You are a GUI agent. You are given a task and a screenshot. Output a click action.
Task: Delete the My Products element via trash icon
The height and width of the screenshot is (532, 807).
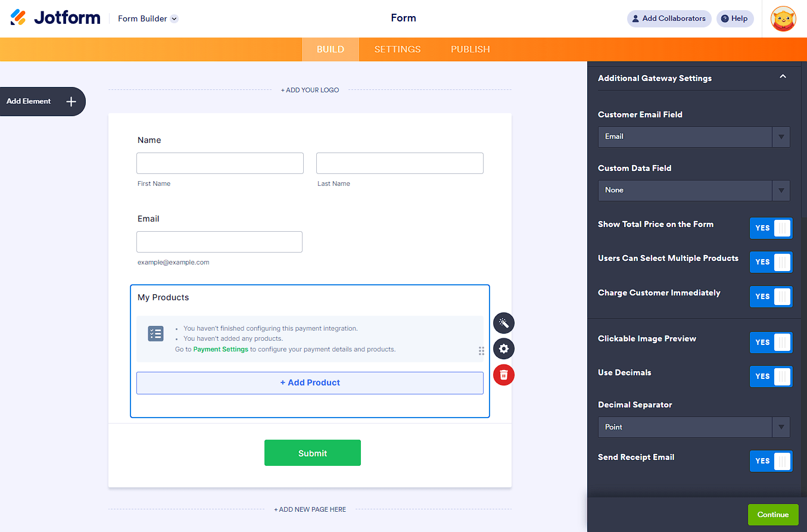coord(503,375)
